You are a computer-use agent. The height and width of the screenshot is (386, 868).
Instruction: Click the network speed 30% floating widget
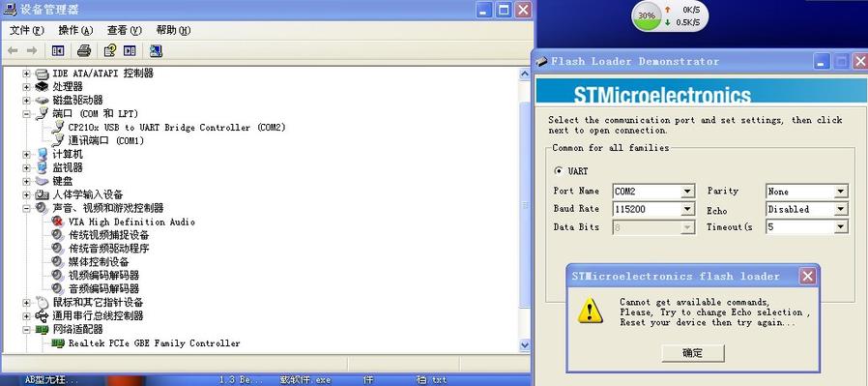(x=669, y=16)
